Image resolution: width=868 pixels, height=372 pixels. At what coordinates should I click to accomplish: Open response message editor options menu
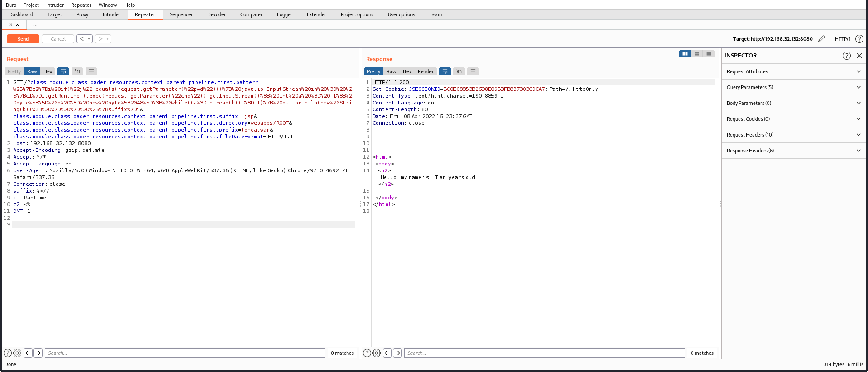(473, 71)
